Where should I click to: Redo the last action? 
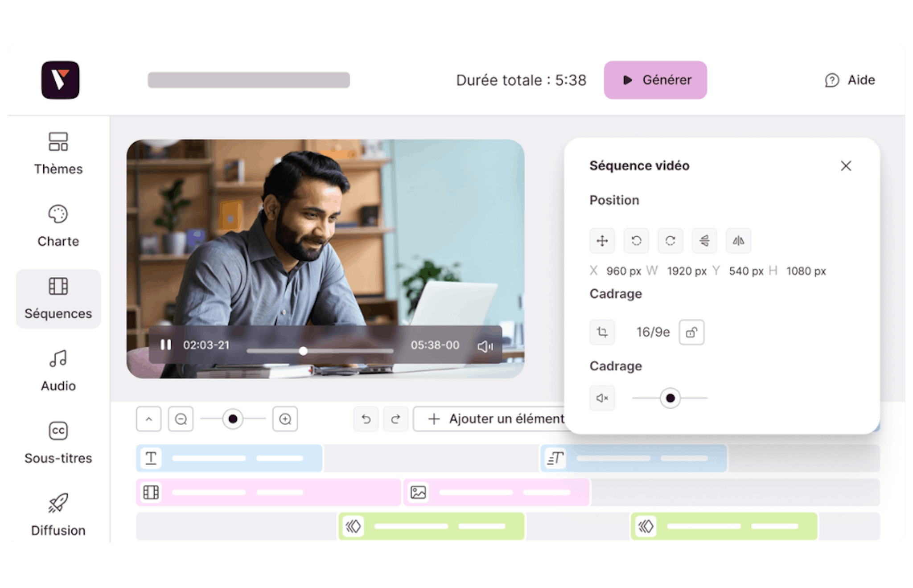pyautogui.click(x=395, y=419)
